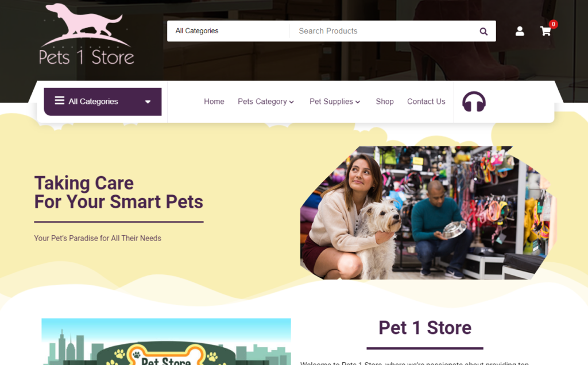Go to the Home menu item
The height and width of the screenshot is (365, 588).
click(x=214, y=102)
